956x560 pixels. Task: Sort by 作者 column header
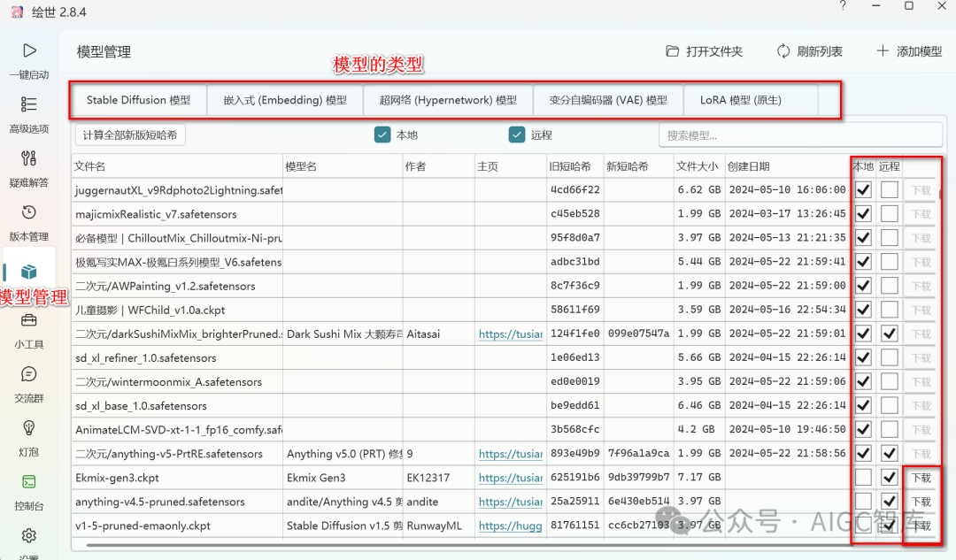[439, 166]
